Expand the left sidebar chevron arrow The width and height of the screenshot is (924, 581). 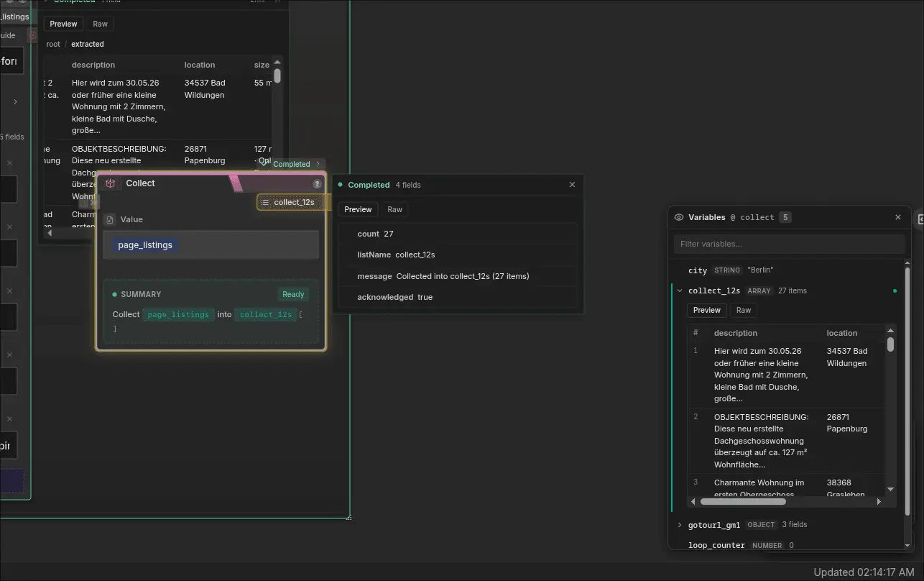(15, 102)
